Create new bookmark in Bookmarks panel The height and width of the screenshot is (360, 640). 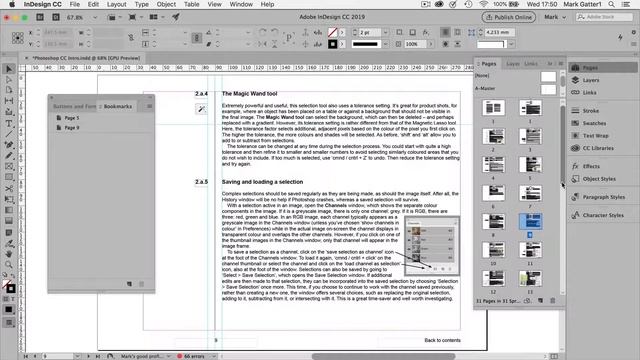pos(129,284)
